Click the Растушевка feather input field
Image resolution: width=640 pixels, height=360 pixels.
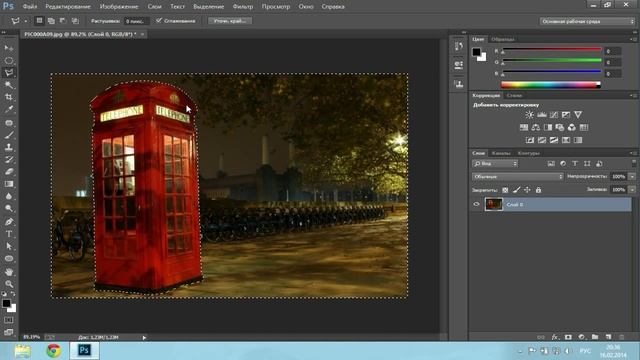pyautogui.click(x=136, y=21)
